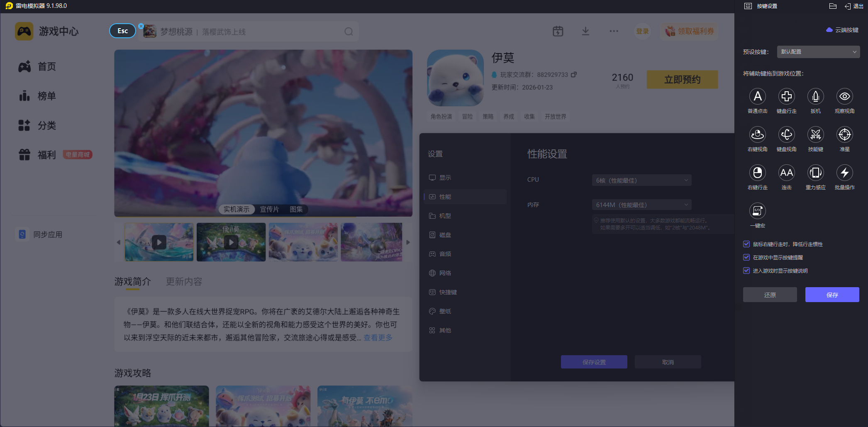
Task: Select the 一键宏 macro script key icon
Action: (758, 211)
